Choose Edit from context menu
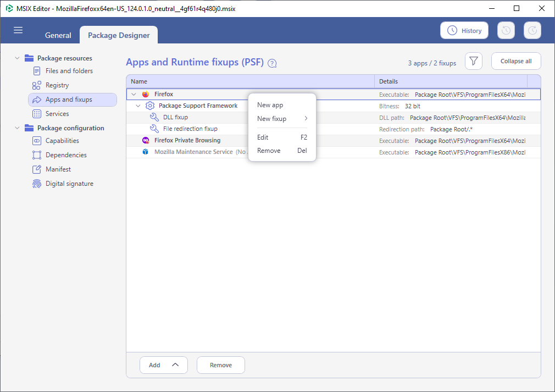The width and height of the screenshot is (555, 392). click(282, 137)
